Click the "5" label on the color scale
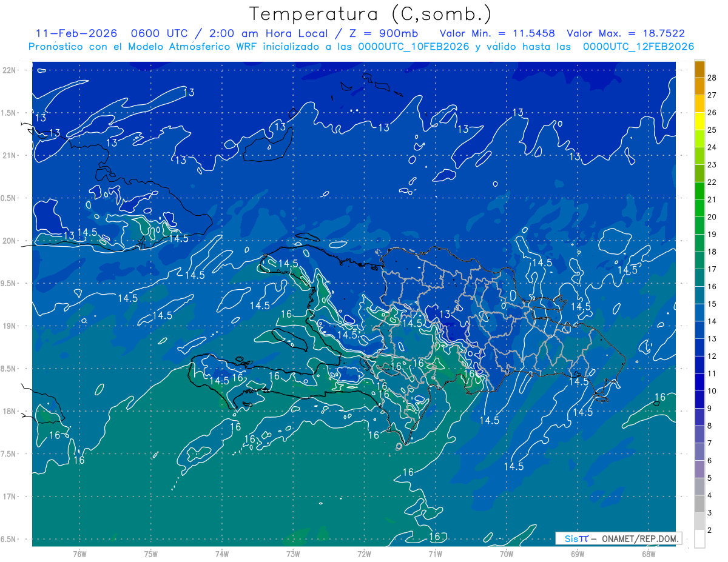This screenshot has height=562, width=728. pos(709,478)
